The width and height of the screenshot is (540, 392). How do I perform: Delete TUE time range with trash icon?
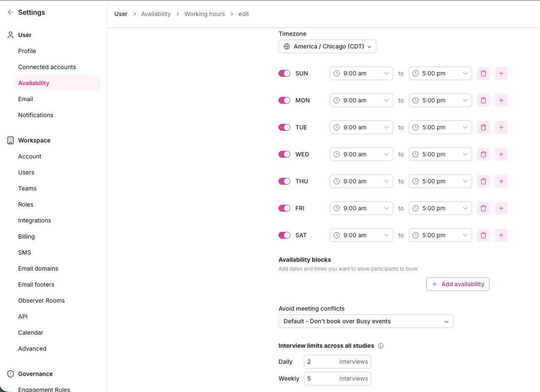[x=483, y=127]
